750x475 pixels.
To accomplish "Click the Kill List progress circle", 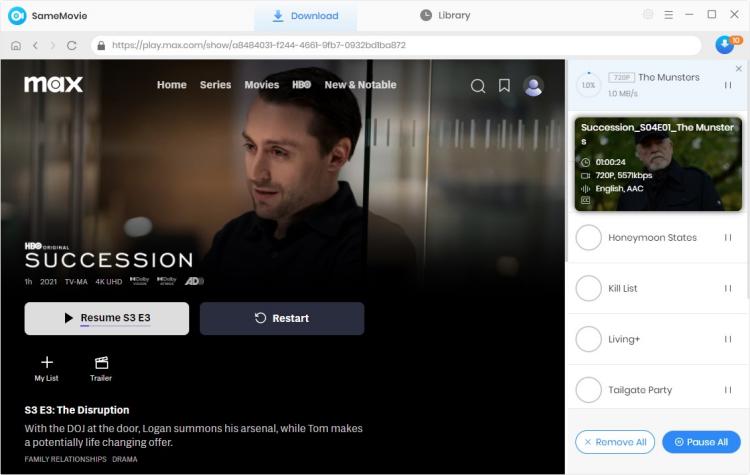I will pyautogui.click(x=588, y=288).
